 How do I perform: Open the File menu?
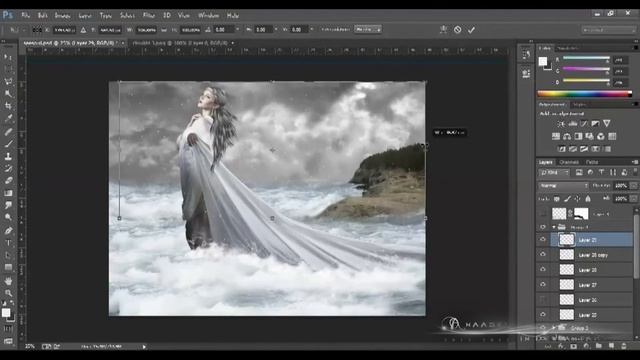pos(26,16)
